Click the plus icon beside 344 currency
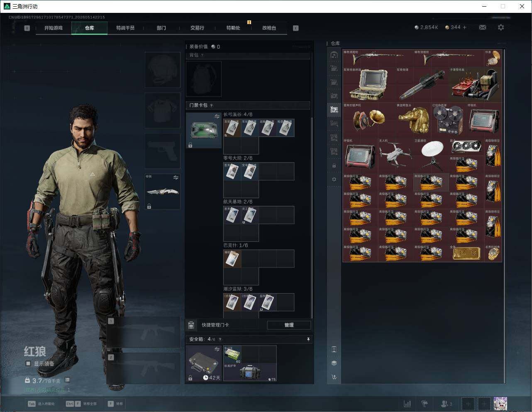 (464, 27)
